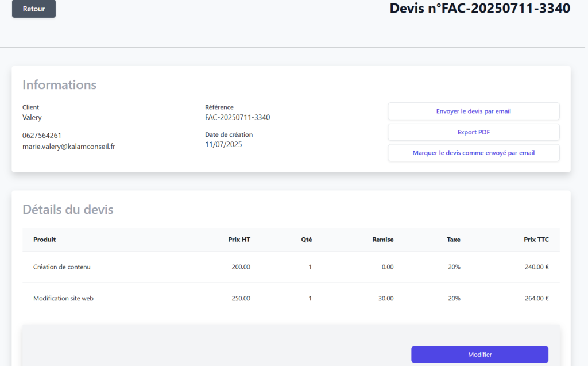Click the Qté column header
This screenshot has width=588, height=366.
[x=306, y=240]
